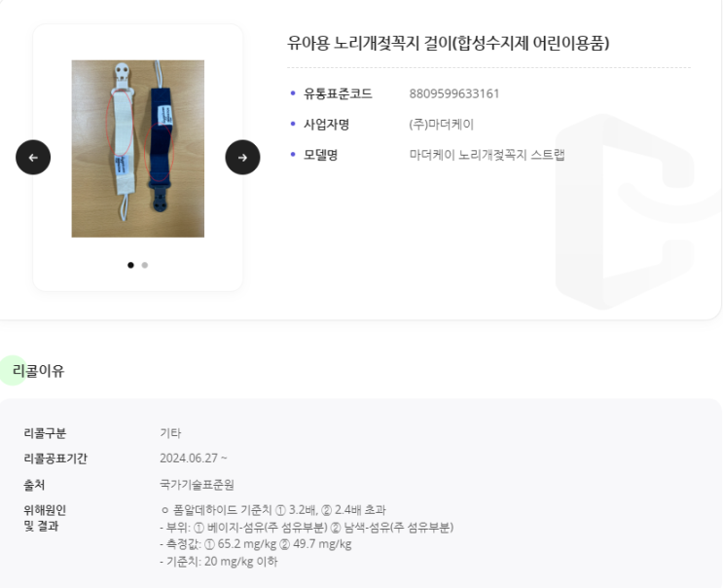Click the 기준치 20 mg/kg 이하 line
Screen dimensions: 723x588
(x=219, y=562)
